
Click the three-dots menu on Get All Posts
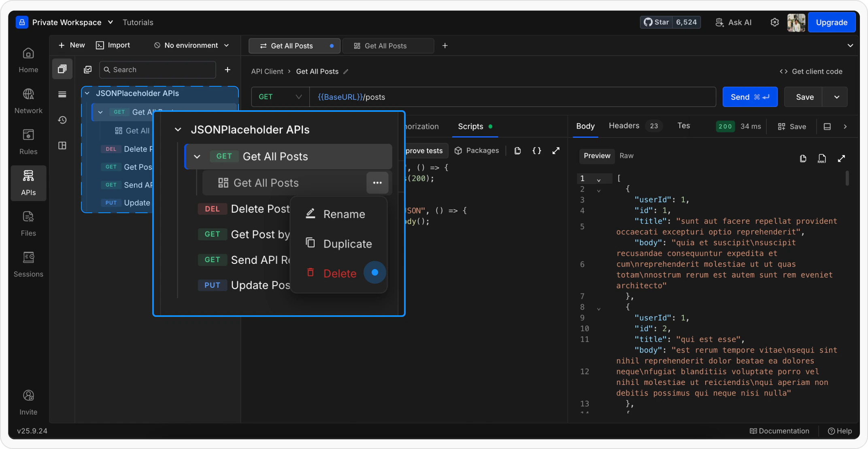pyautogui.click(x=377, y=183)
